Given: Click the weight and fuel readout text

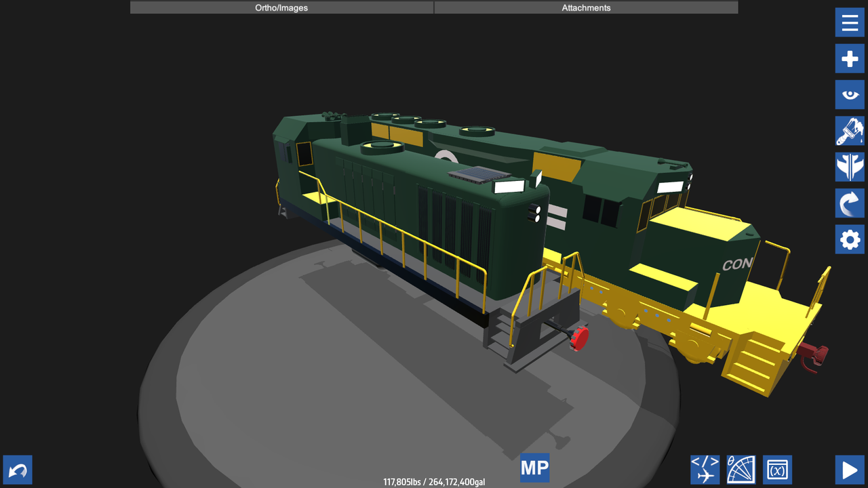Looking at the screenshot, I should coord(434,482).
